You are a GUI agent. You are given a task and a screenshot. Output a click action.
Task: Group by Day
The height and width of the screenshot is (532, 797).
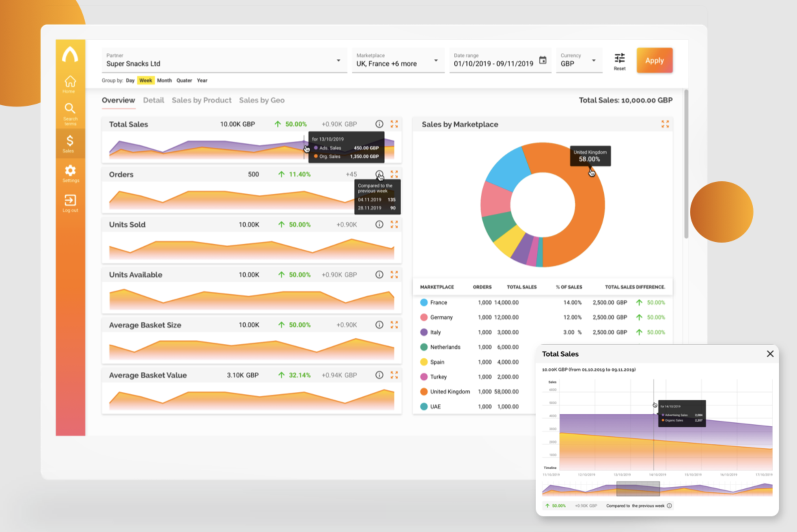tap(130, 80)
